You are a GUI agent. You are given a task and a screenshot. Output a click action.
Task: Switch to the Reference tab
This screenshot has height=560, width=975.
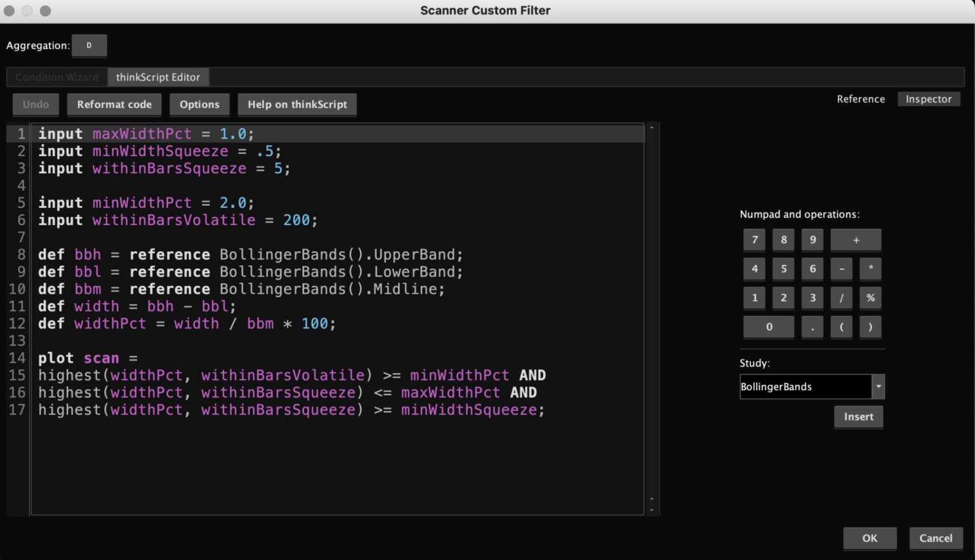pos(861,99)
